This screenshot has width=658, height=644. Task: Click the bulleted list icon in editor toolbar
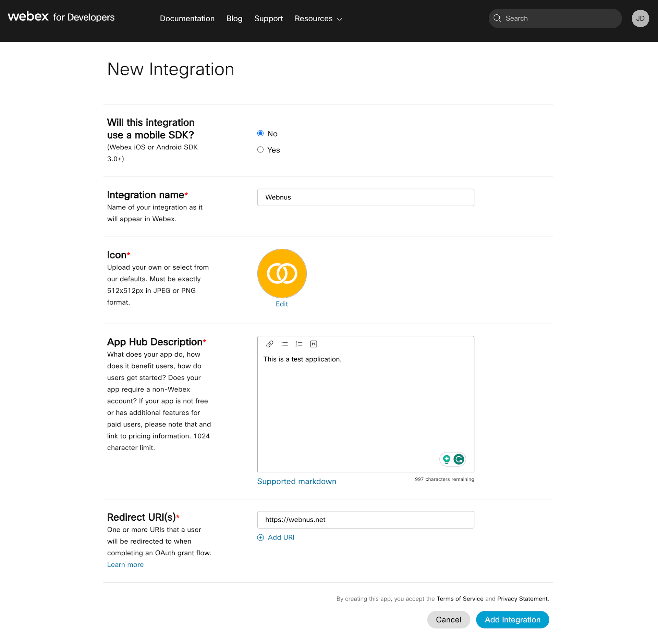(x=284, y=344)
